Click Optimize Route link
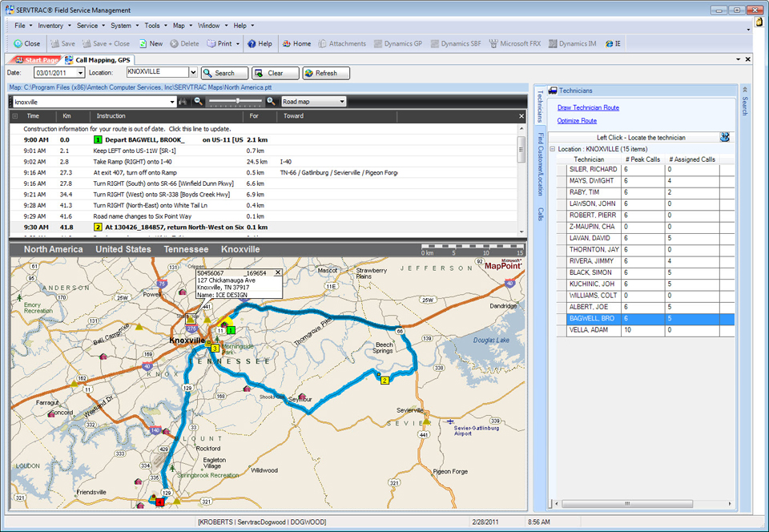Image resolution: width=769 pixels, height=532 pixels. pyautogui.click(x=577, y=121)
